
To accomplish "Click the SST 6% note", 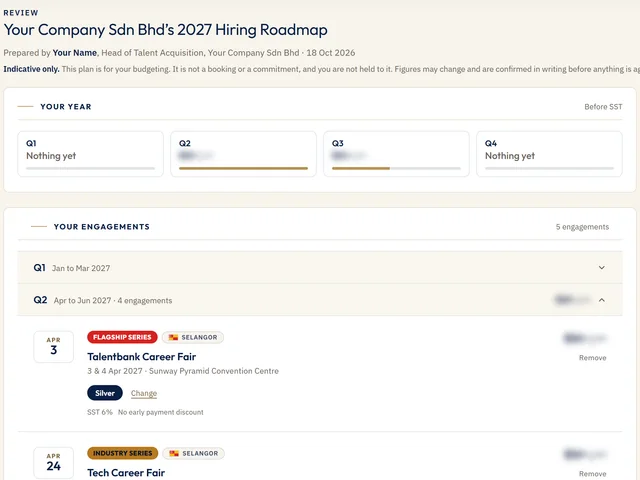I will pyautogui.click(x=100, y=412).
